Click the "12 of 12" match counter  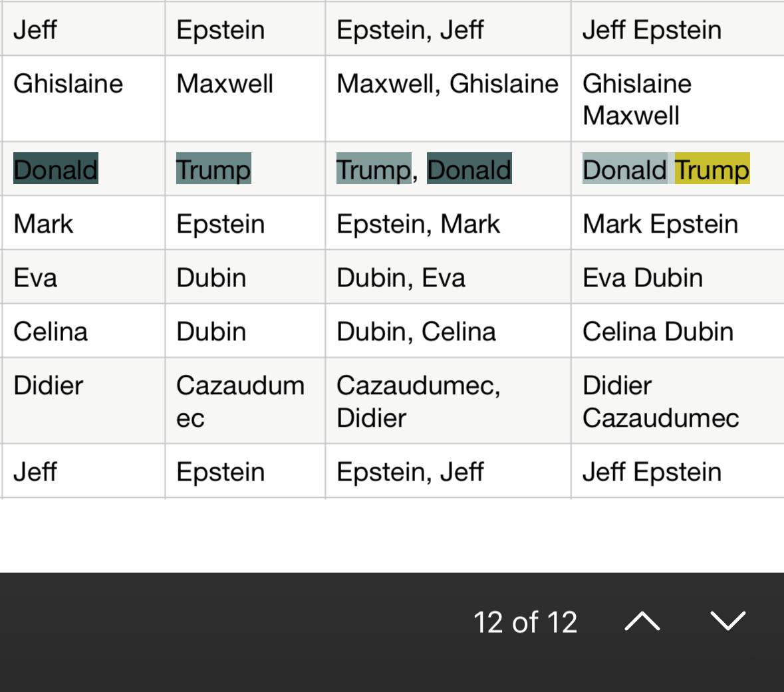(525, 623)
